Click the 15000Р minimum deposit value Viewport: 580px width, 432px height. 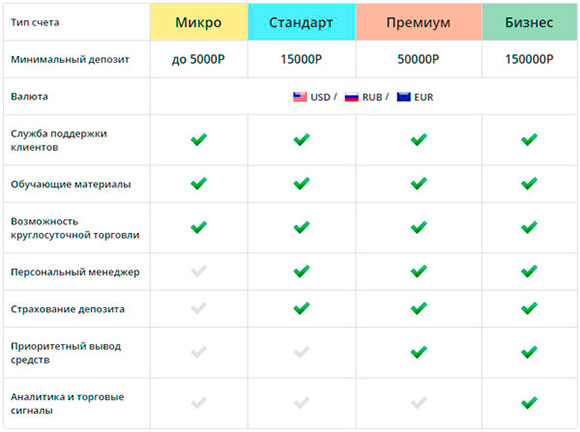pos(301,59)
